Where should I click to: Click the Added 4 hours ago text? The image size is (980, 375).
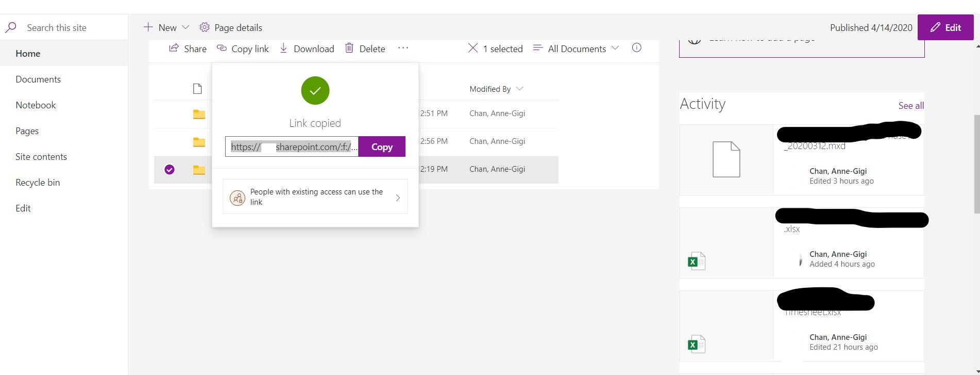pyautogui.click(x=842, y=264)
